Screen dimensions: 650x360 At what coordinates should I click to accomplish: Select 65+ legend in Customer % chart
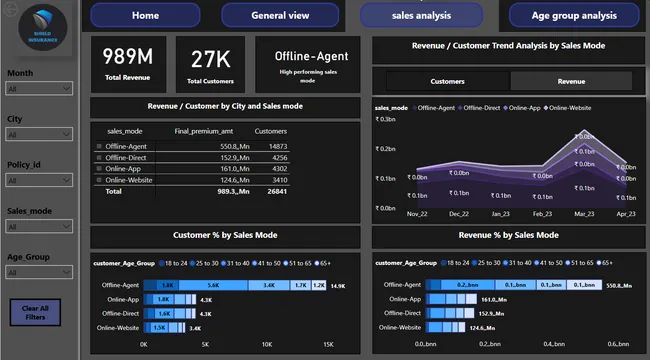(323, 263)
